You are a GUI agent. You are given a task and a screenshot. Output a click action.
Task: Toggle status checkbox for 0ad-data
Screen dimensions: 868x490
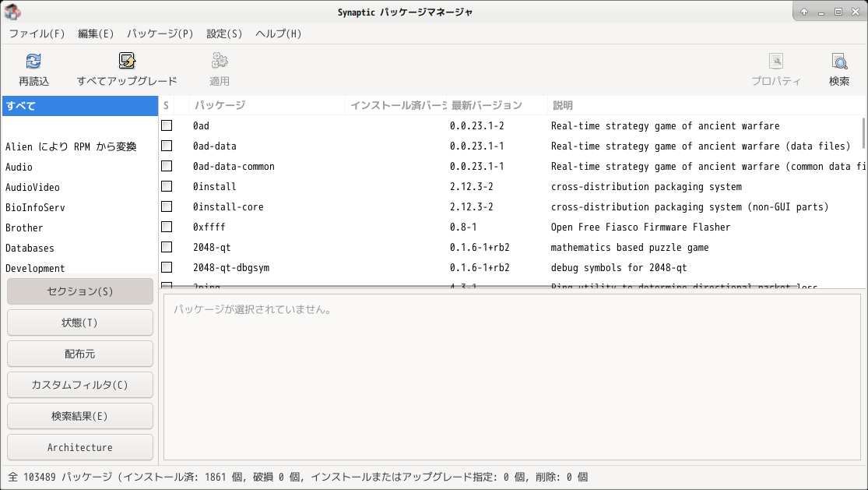coord(167,146)
